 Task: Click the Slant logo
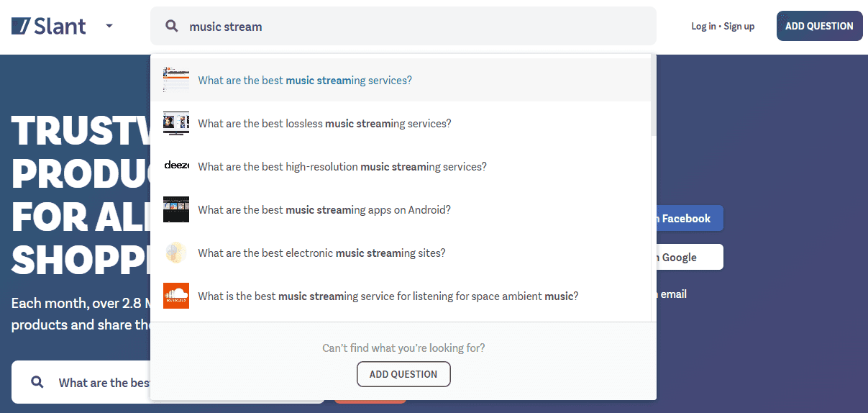49,27
